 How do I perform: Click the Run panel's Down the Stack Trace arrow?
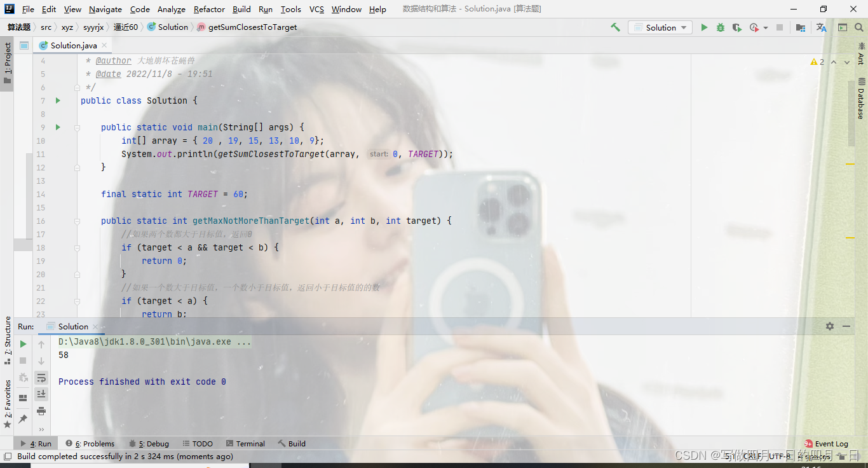(41, 361)
